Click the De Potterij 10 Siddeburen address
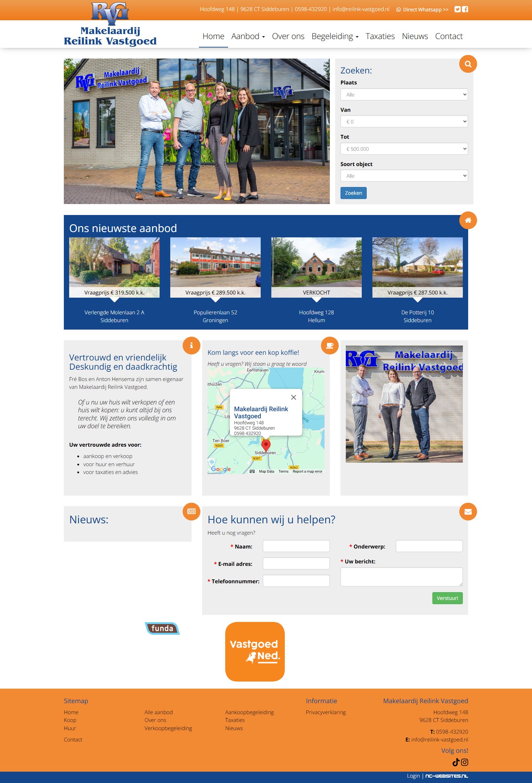The image size is (532, 783). (417, 316)
